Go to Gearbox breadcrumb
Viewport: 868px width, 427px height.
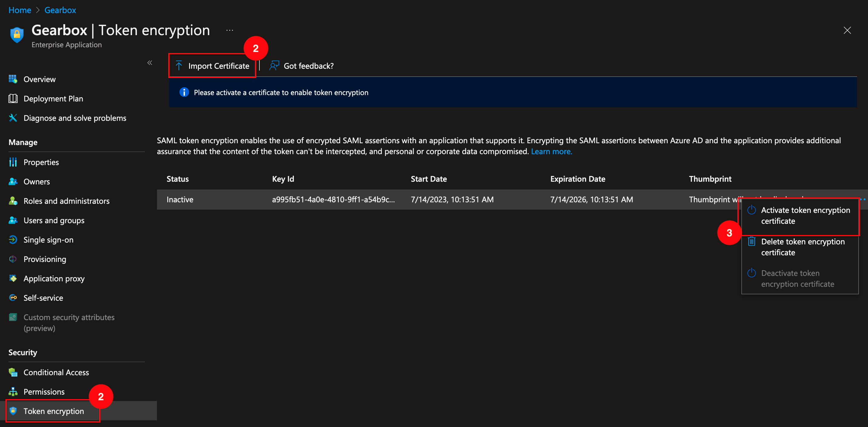coord(60,10)
